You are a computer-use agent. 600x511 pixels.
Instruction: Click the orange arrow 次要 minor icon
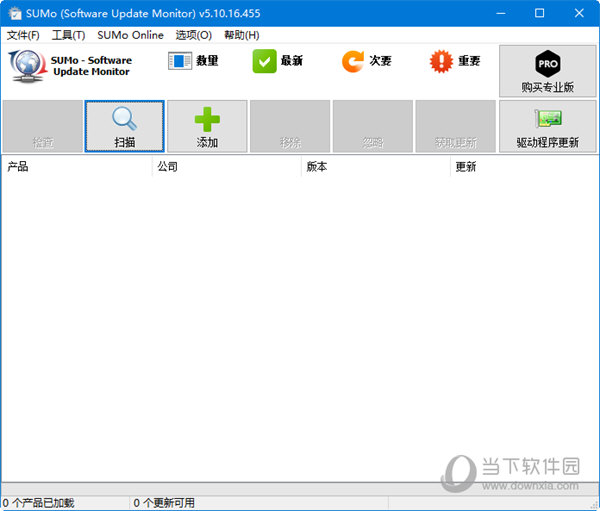[353, 61]
